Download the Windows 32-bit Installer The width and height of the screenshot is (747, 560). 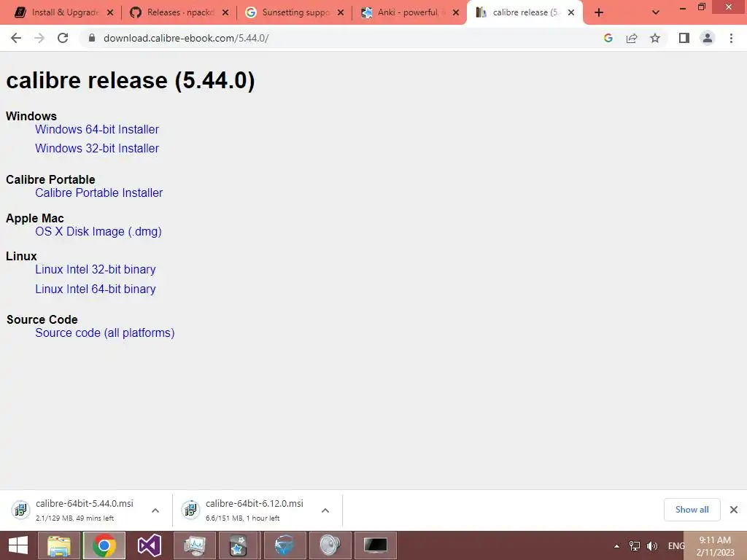click(x=97, y=149)
